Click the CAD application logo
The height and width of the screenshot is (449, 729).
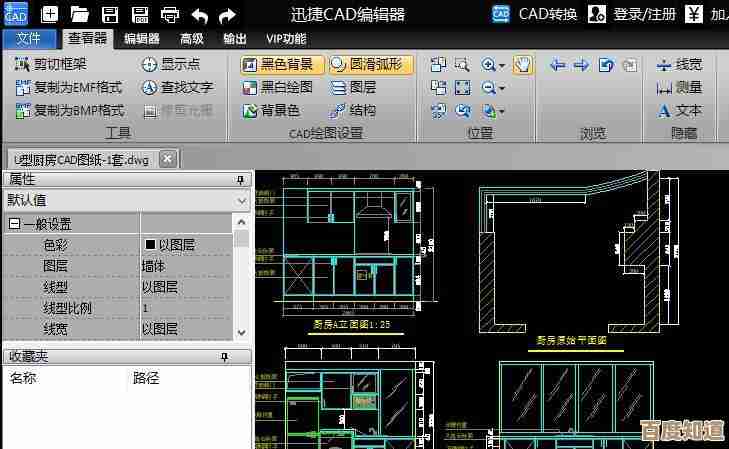[x=15, y=13]
